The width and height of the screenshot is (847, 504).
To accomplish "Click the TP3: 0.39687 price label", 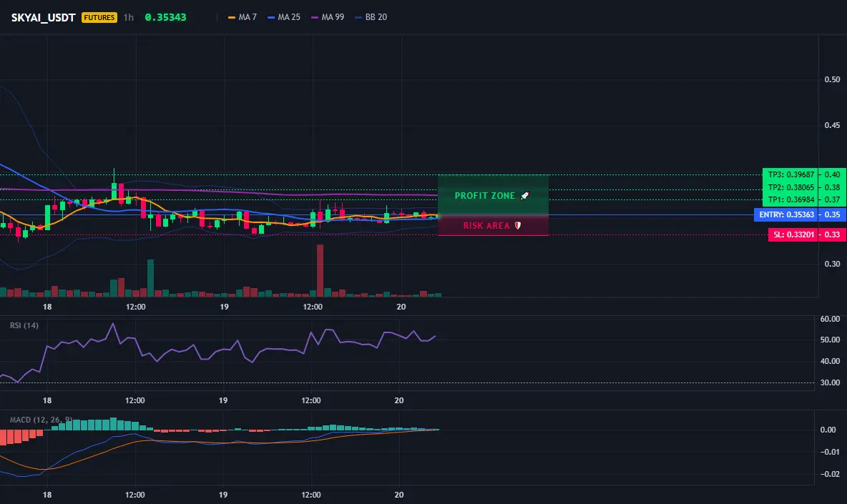I will click(790, 174).
